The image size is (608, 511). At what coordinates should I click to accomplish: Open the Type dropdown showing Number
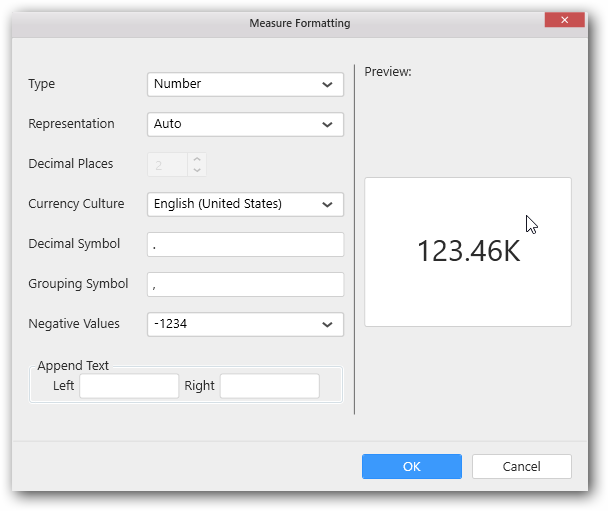point(245,84)
